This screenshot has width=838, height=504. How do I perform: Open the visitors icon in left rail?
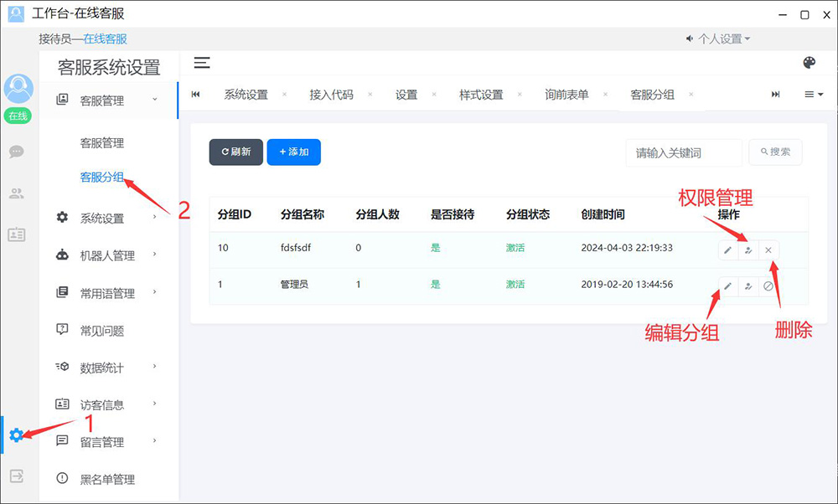click(16, 193)
